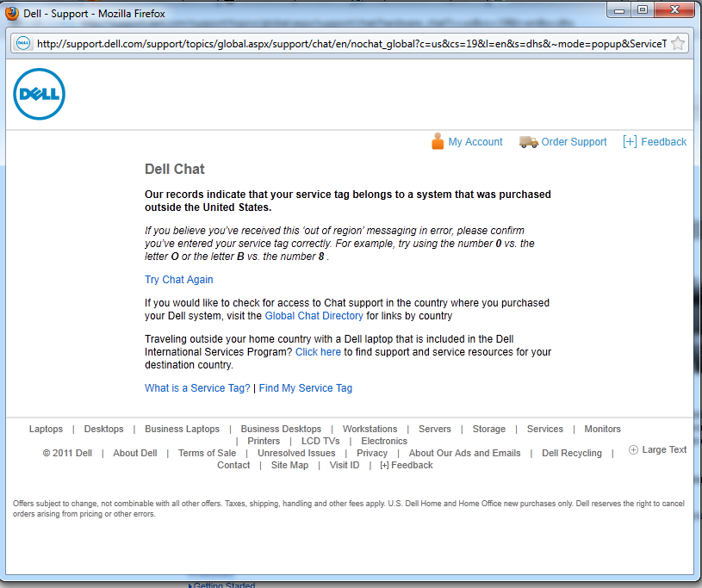
Task: Open Privacy footer link
Action: coord(371,453)
